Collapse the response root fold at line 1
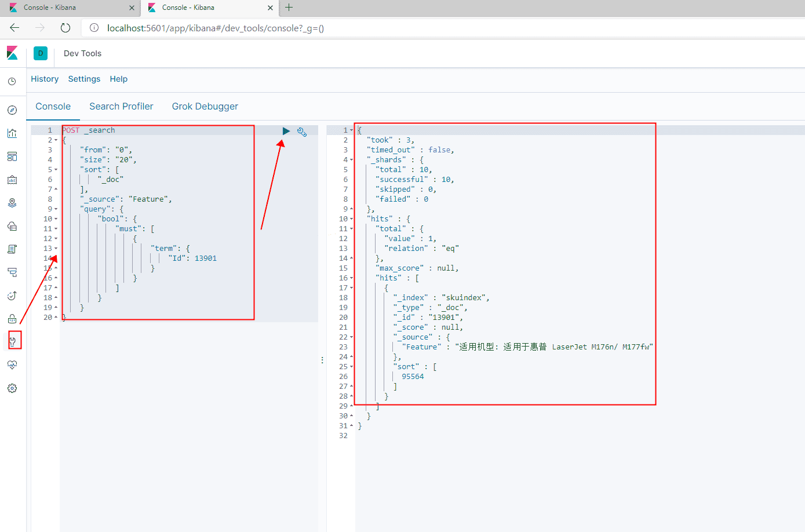The width and height of the screenshot is (805, 532). [x=352, y=130]
